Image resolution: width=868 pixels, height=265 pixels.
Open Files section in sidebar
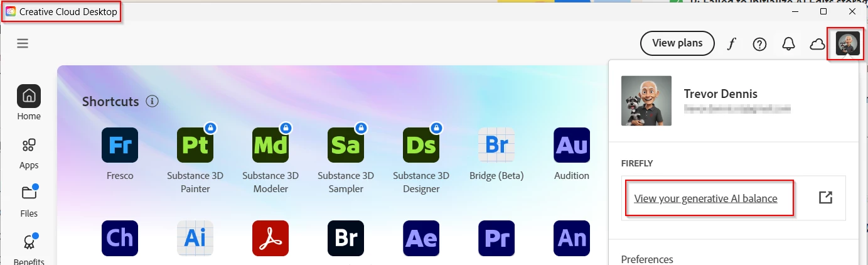pos(29,201)
